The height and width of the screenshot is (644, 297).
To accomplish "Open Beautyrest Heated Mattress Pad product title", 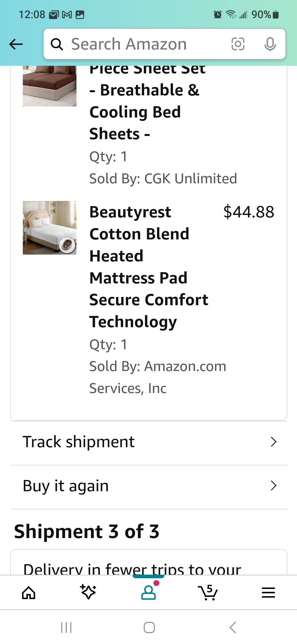I will click(149, 267).
